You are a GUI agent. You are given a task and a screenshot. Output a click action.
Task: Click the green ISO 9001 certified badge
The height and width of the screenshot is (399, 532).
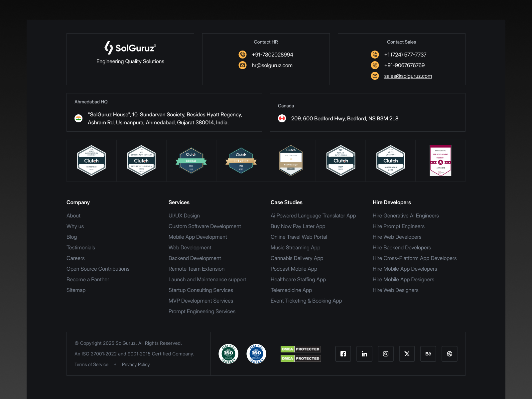[x=228, y=354]
